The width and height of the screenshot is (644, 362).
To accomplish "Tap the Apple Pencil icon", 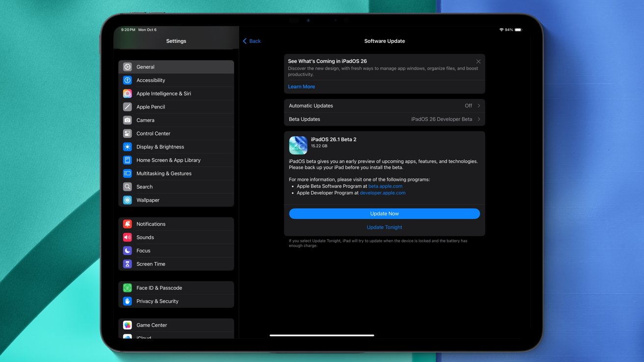I will 128,106.
